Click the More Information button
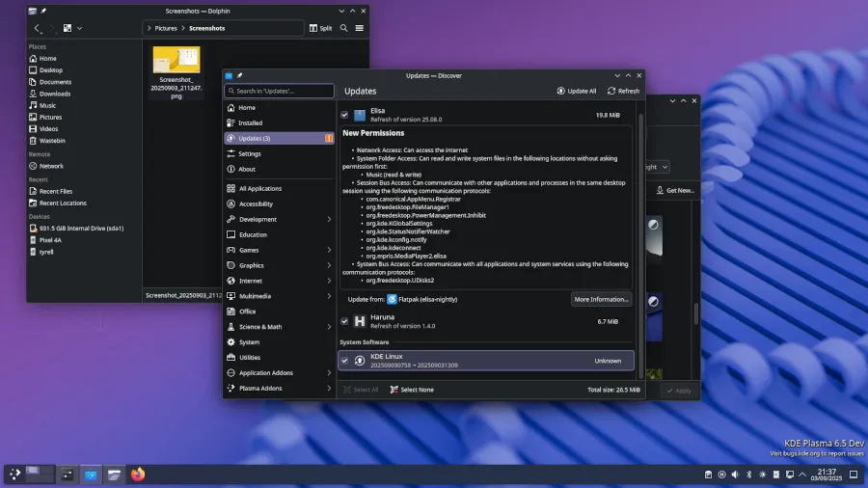This screenshot has width=868, height=488. tap(601, 299)
